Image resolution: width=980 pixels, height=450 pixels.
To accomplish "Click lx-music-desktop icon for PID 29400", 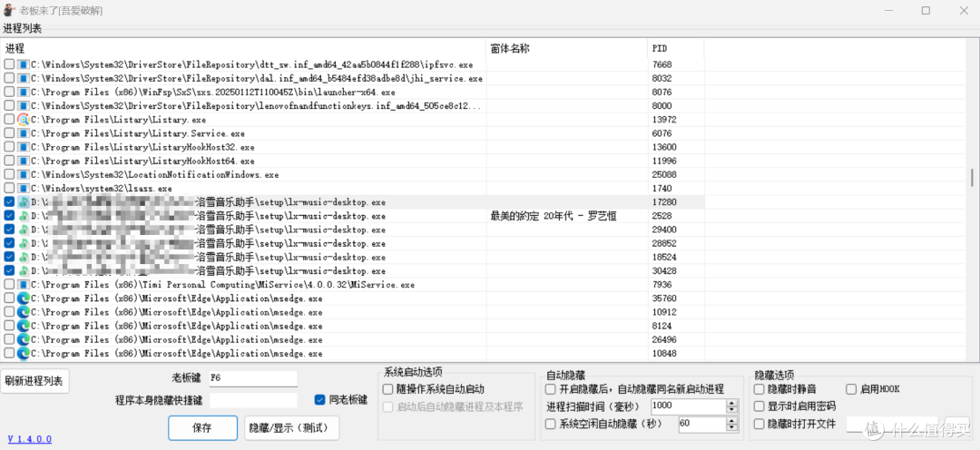I will coord(23,230).
